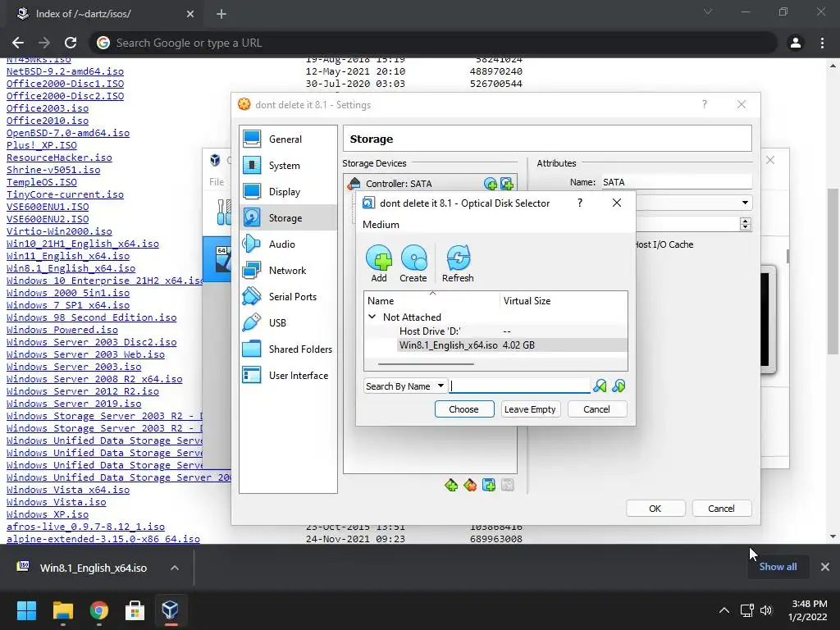Screen dimensions: 840x630
Task: Open the Windows_XP.iso link
Action: [48, 514]
